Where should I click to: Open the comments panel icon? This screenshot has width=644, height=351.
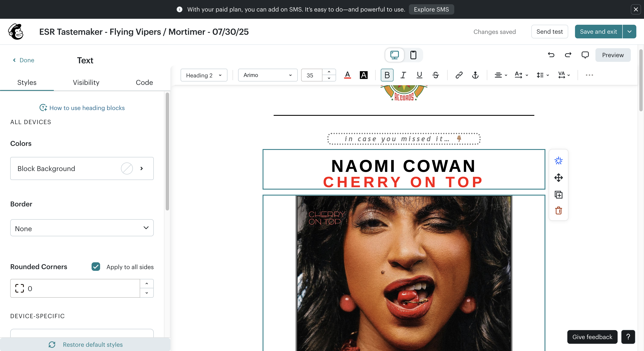pyautogui.click(x=585, y=55)
